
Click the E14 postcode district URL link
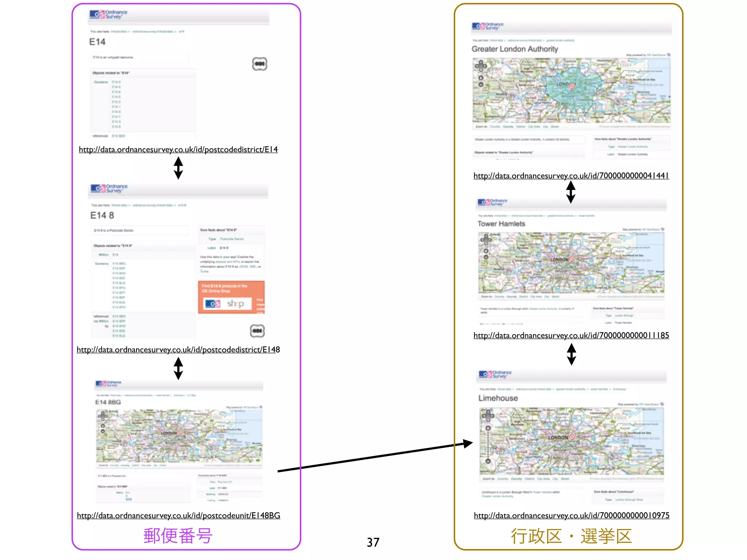[178, 149]
